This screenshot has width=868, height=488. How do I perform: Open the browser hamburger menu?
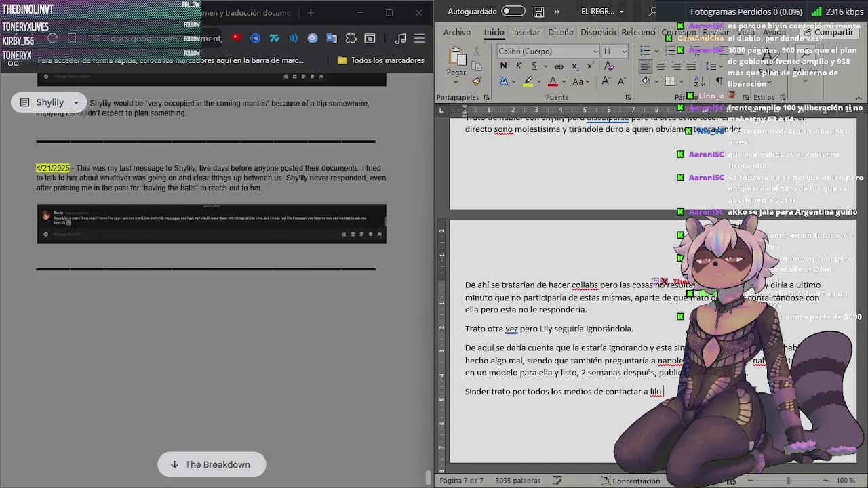(420, 39)
